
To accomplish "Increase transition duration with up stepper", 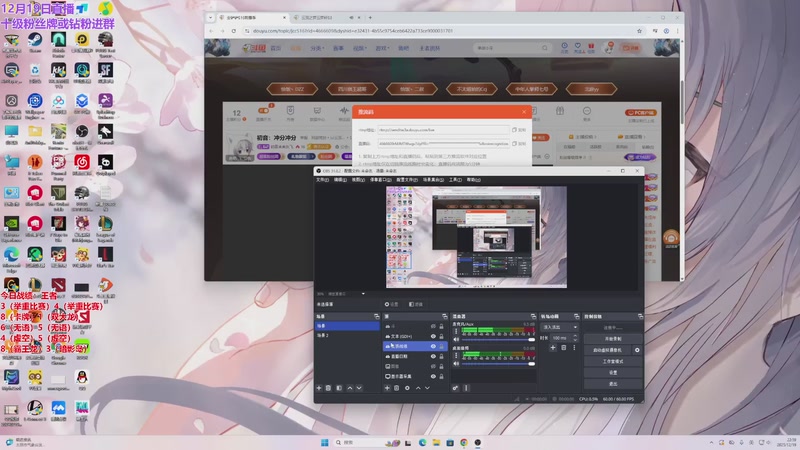I will [x=576, y=336].
